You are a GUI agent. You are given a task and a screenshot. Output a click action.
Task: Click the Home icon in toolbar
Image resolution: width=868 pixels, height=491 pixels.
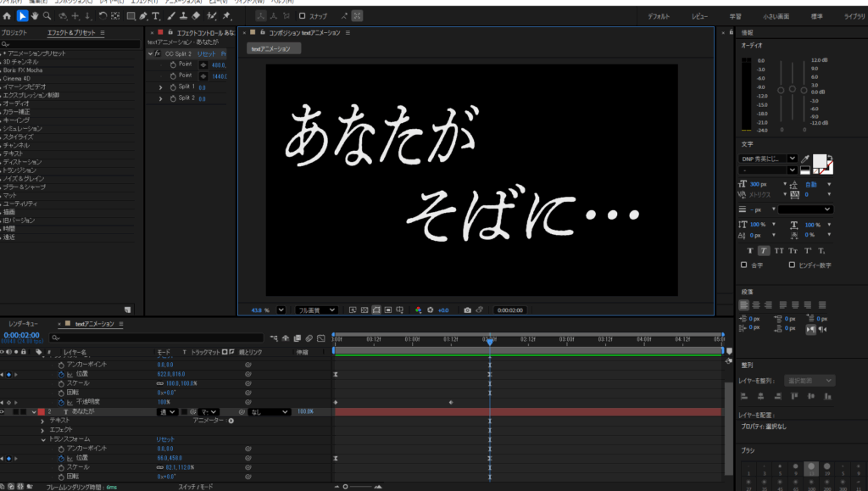point(6,15)
